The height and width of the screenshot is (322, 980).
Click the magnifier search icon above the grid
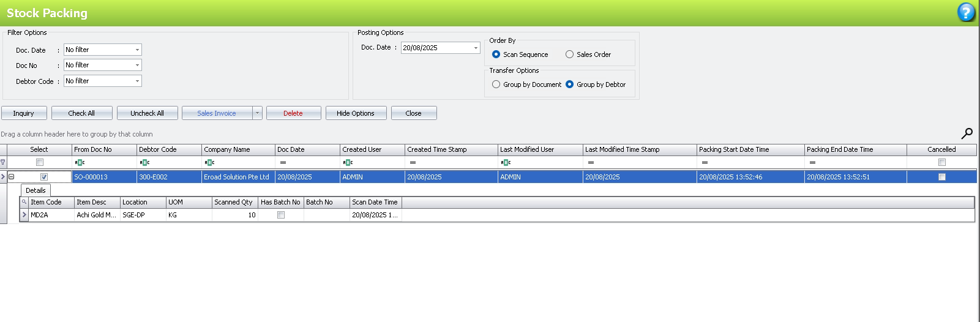tap(967, 133)
